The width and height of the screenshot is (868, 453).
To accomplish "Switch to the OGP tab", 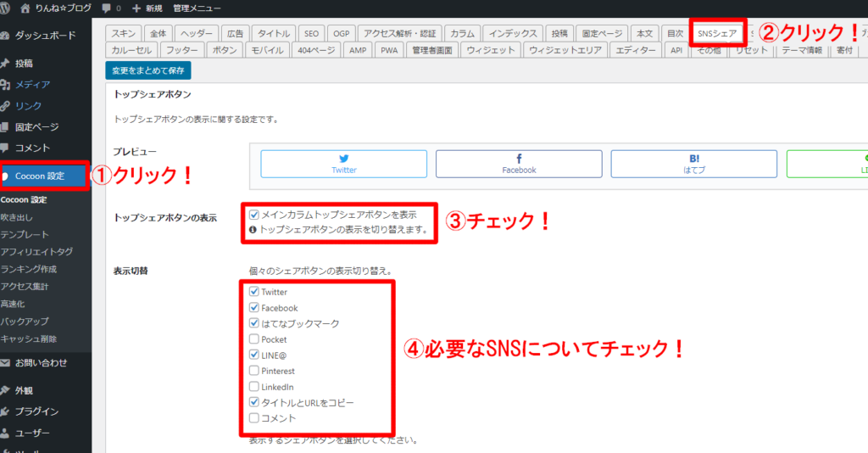I will (342, 33).
